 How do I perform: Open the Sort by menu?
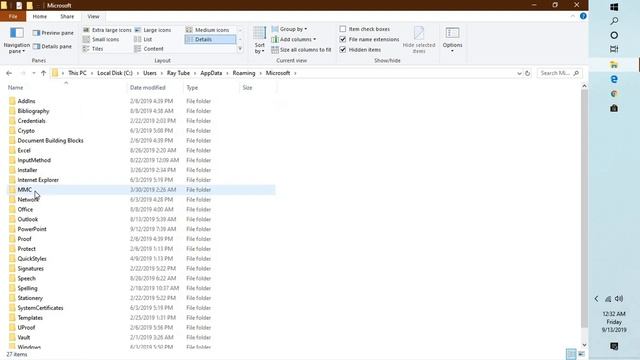[260, 40]
